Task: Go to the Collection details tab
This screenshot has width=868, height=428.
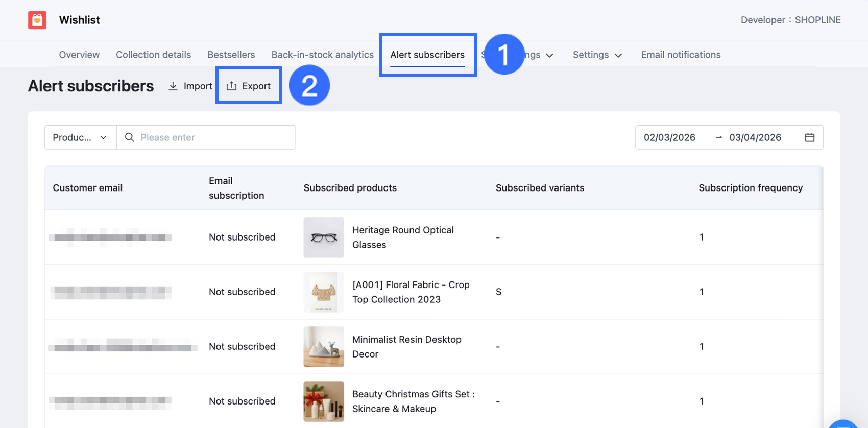Action: [x=153, y=55]
